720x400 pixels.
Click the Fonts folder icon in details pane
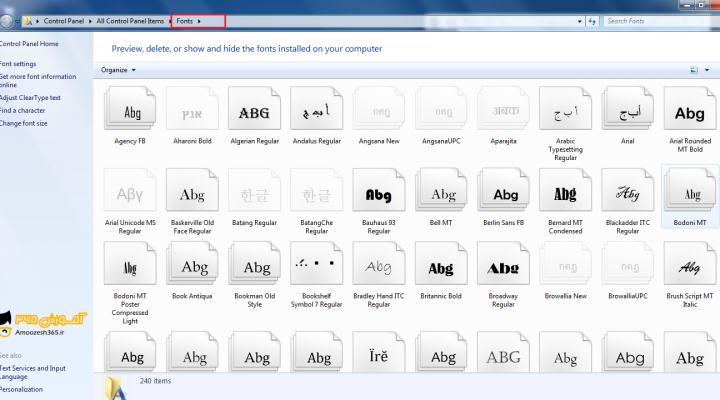click(116, 388)
